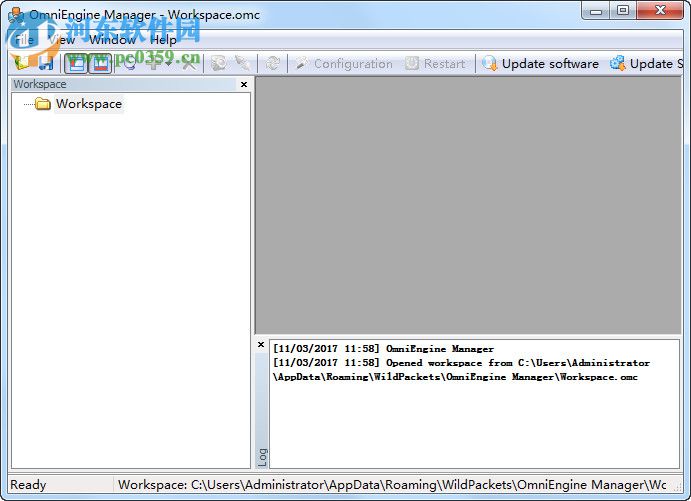Open the Help menu

coord(163,40)
